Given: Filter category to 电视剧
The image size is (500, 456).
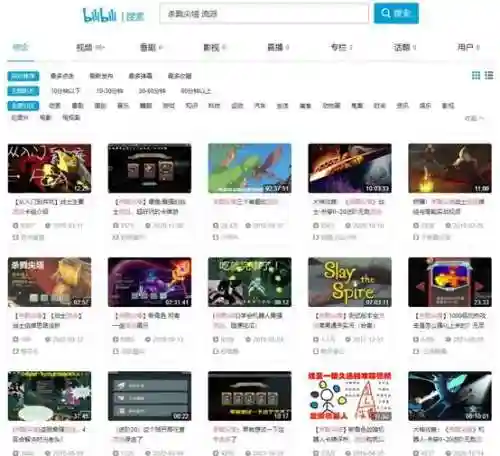Looking at the screenshot, I should coord(71,117).
